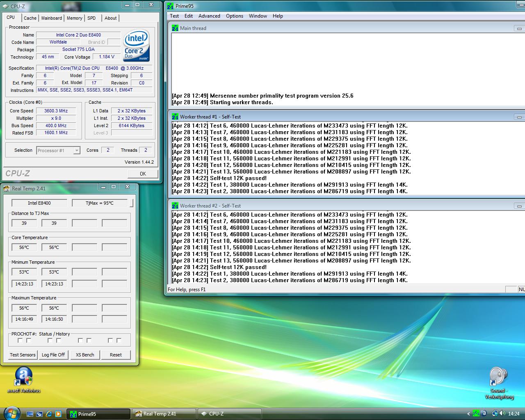Toggle the eighth PROCHOT checkbox
This screenshot has height=420, width=525.
tap(119, 340)
